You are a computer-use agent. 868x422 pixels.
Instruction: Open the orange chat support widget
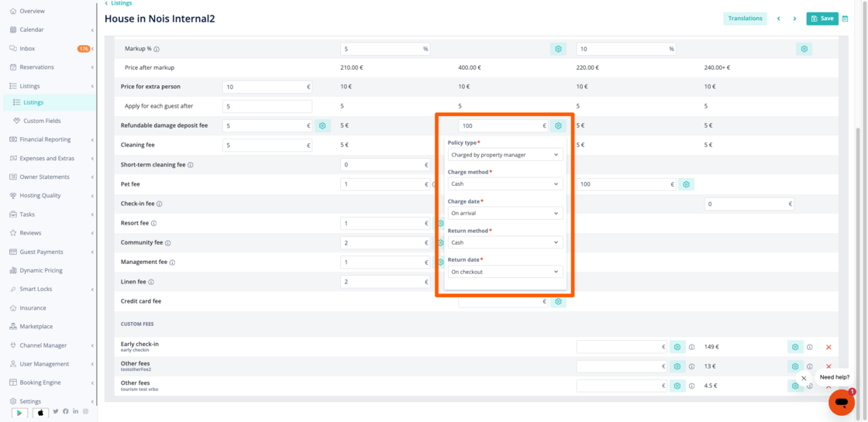[841, 403]
